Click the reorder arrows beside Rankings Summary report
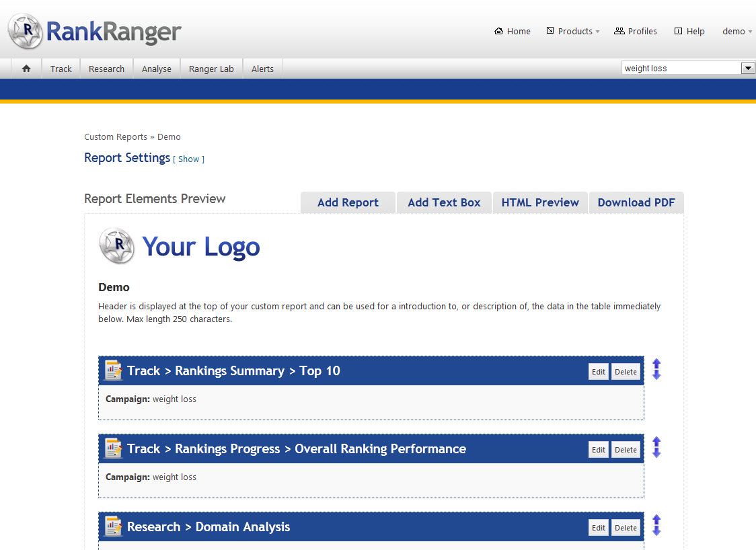Screen dimensions: 756x550 [x=656, y=369]
